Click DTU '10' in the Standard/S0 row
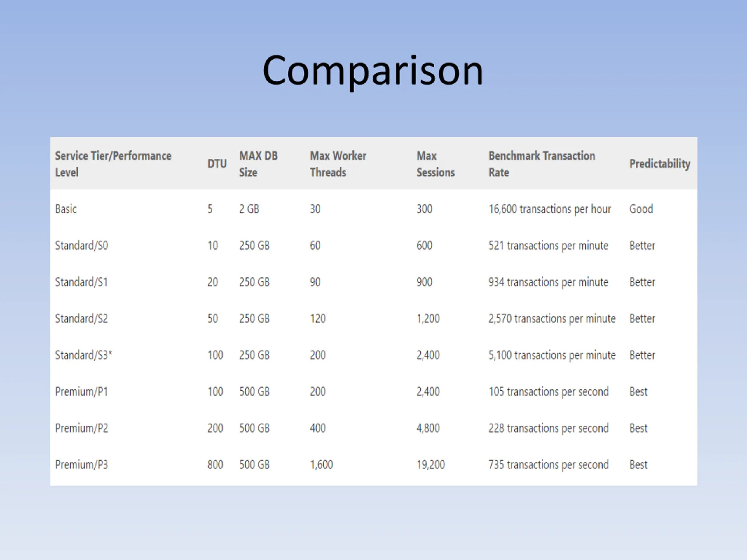747x560 pixels. point(212,245)
